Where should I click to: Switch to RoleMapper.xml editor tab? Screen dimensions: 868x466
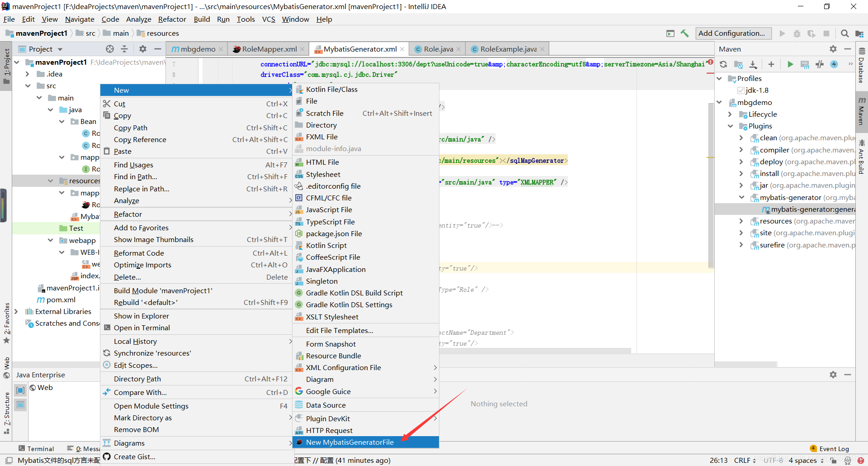pyautogui.click(x=269, y=49)
